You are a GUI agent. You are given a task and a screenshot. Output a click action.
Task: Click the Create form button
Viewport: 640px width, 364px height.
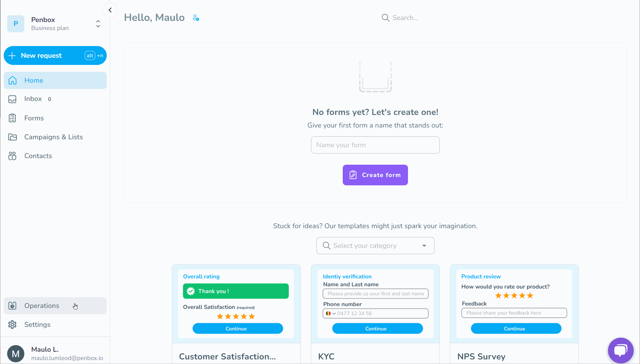375,175
